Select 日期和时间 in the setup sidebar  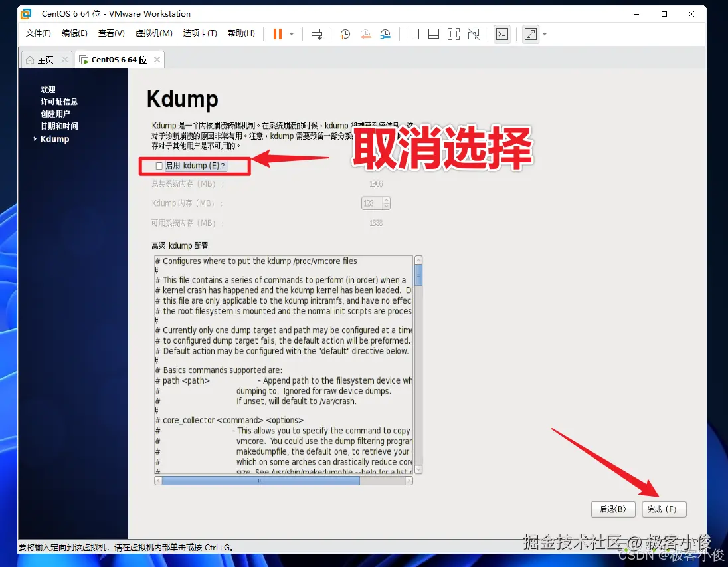tap(59, 126)
